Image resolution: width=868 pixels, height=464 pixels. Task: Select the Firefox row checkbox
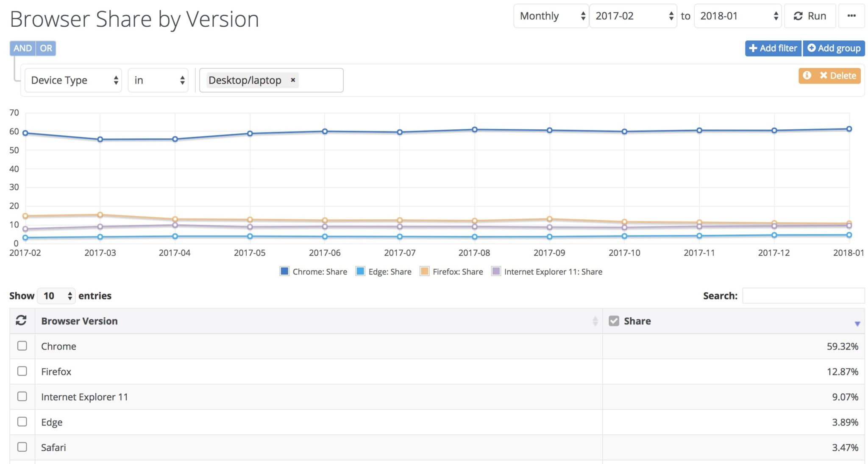click(22, 372)
